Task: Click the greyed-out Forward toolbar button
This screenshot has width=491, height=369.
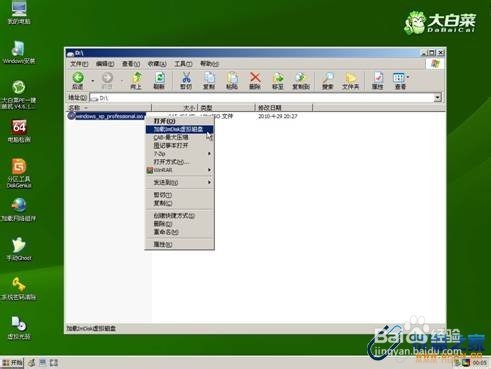Action: click(x=107, y=81)
